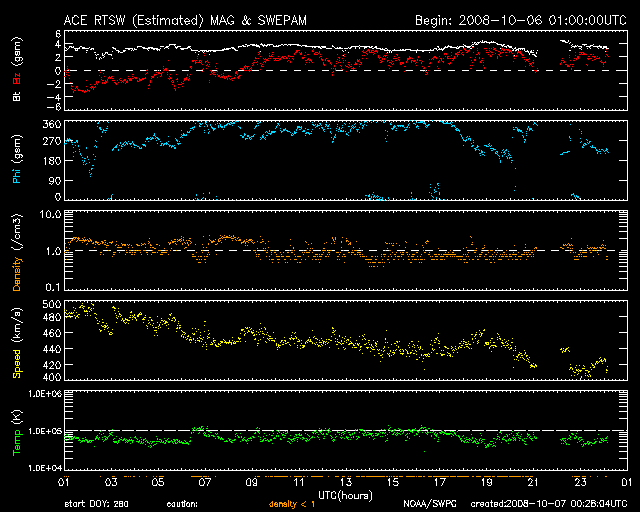Viewport: 640px width, 512px height.
Task: Select the '17' hour tick label
Action: coord(440,483)
